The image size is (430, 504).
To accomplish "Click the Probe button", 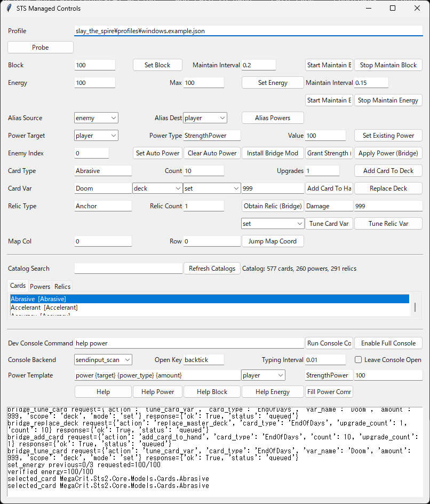I will click(x=41, y=47).
